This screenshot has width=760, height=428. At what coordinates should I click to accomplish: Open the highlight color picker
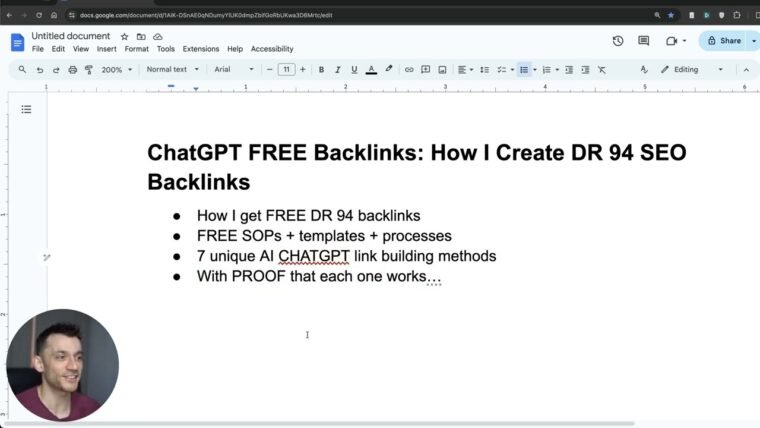coord(389,69)
